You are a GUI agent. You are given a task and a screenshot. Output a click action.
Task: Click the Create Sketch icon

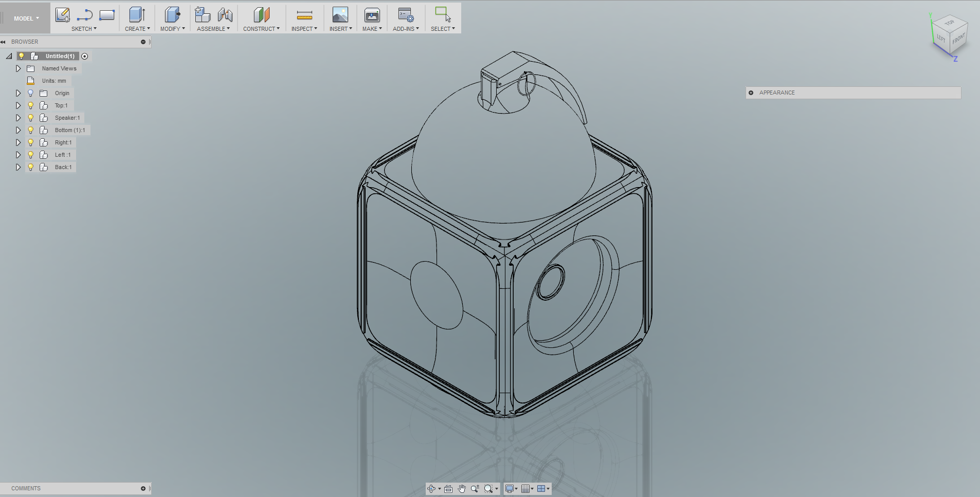pyautogui.click(x=62, y=15)
